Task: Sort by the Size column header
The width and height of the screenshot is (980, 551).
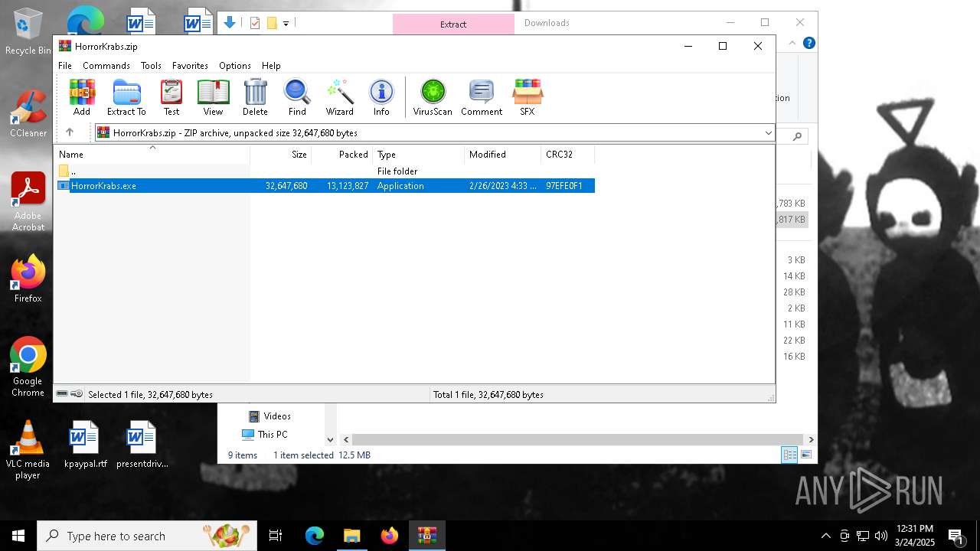Action: click(x=280, y=155)
